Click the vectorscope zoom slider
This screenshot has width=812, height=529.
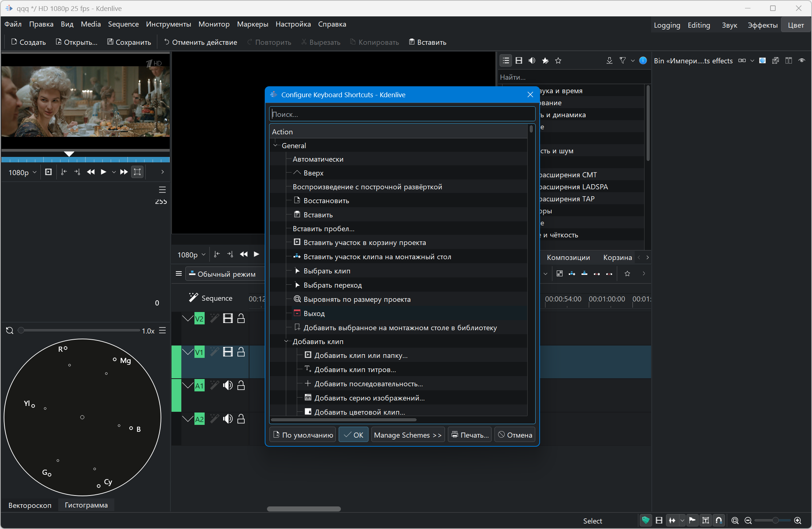(x=79, y=330)
